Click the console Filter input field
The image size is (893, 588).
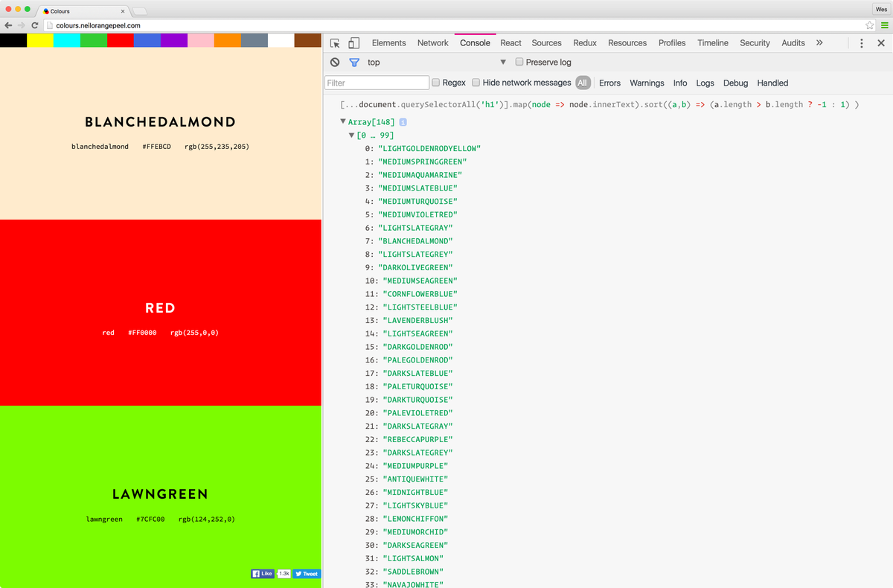coord(377,83)
